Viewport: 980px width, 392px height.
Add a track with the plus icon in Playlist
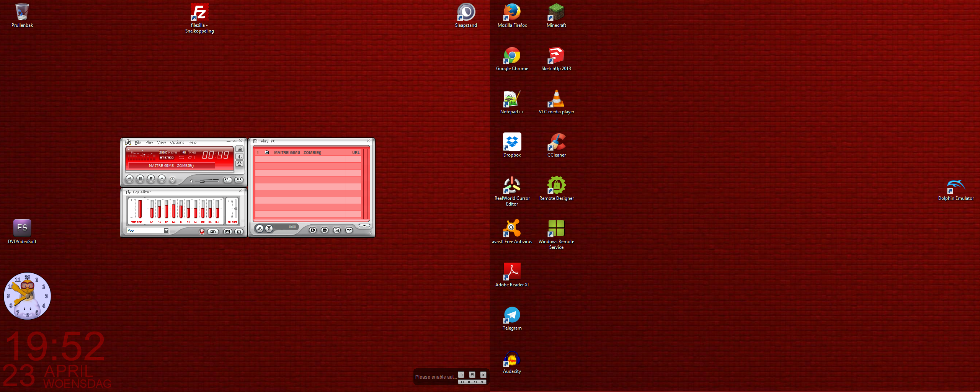(x=312, y=230)
